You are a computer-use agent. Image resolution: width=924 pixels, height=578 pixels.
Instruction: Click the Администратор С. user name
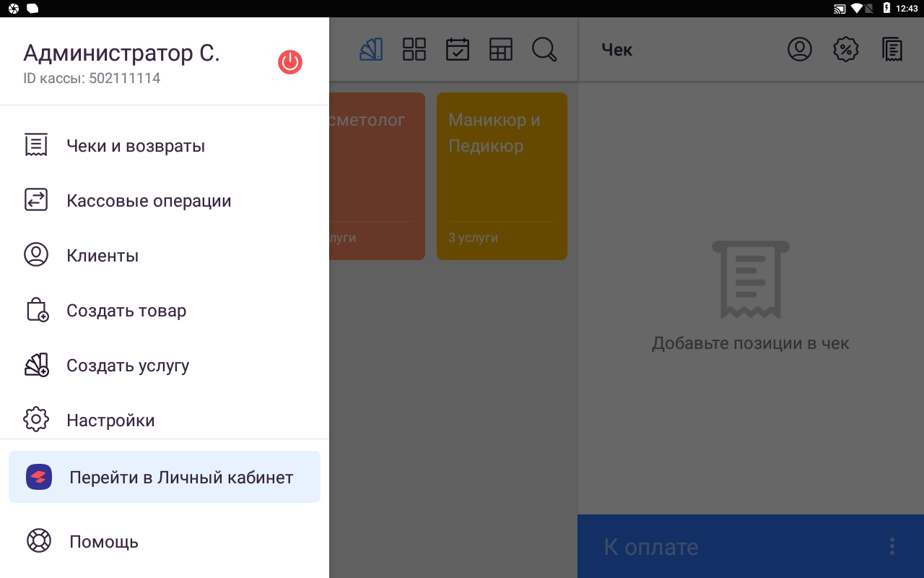click(x=121, y=53)
